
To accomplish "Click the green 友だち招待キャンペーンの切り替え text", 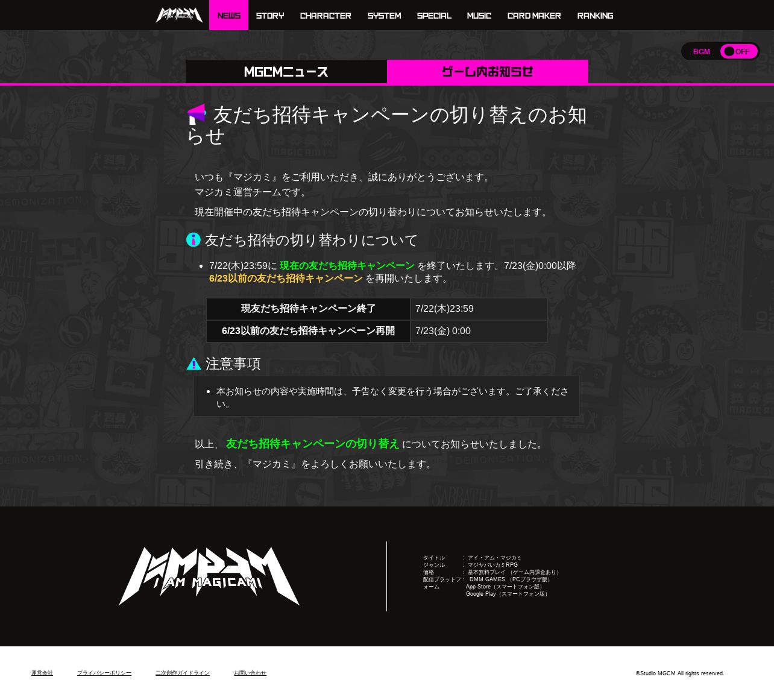I will 312,444.
